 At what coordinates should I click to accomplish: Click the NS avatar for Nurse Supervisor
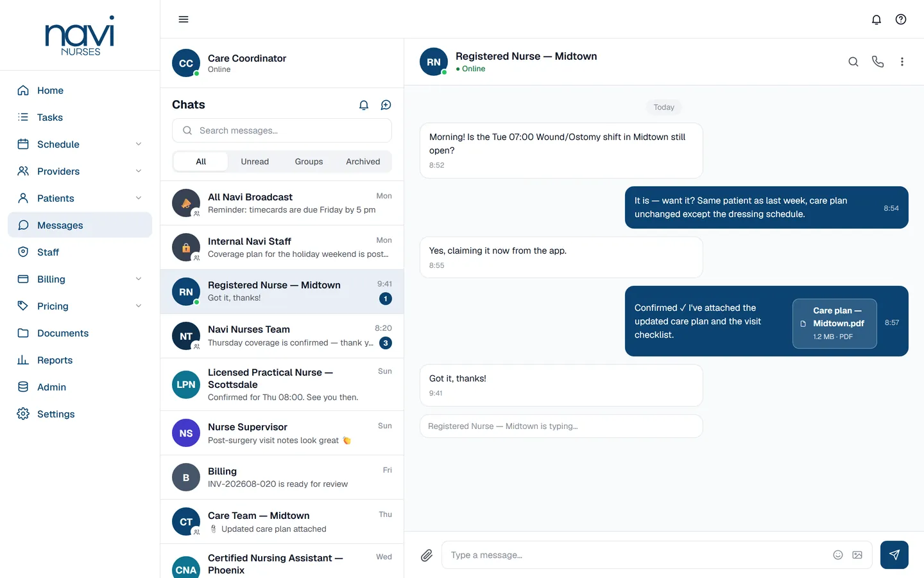[186, 433]
